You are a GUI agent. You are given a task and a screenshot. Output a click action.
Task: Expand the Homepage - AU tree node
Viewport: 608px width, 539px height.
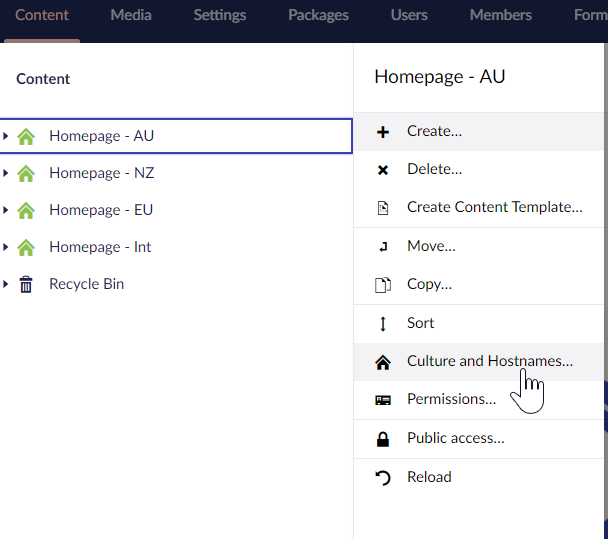click(x=5, y=136)
